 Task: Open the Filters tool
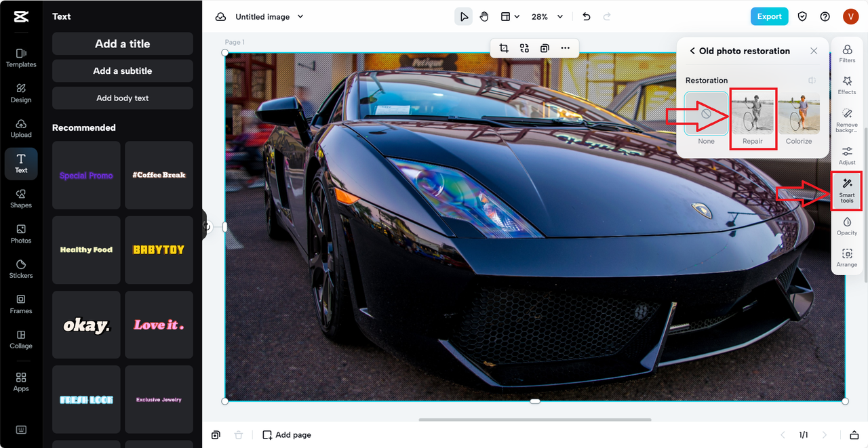pos(847,54)
